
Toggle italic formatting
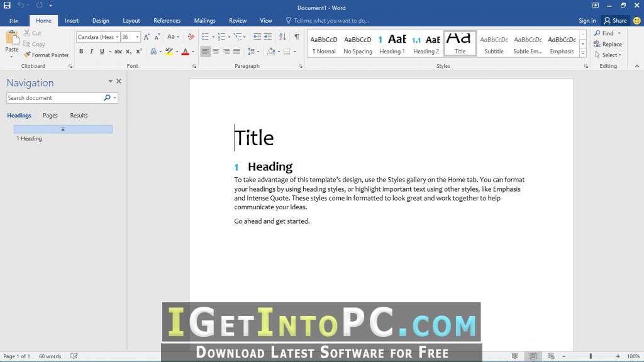point(91,52)
